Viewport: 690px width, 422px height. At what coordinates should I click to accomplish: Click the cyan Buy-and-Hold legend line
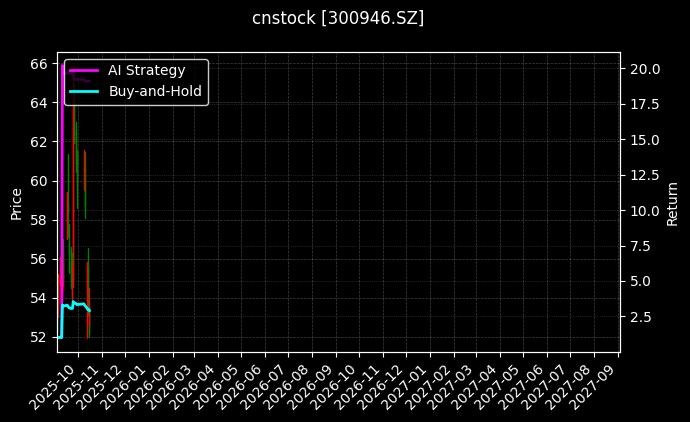point(84,91)
